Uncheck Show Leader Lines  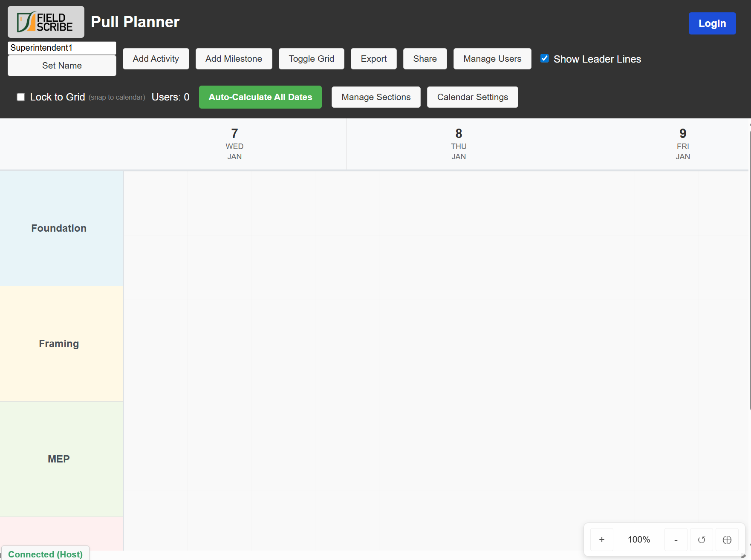coord(544,59)
